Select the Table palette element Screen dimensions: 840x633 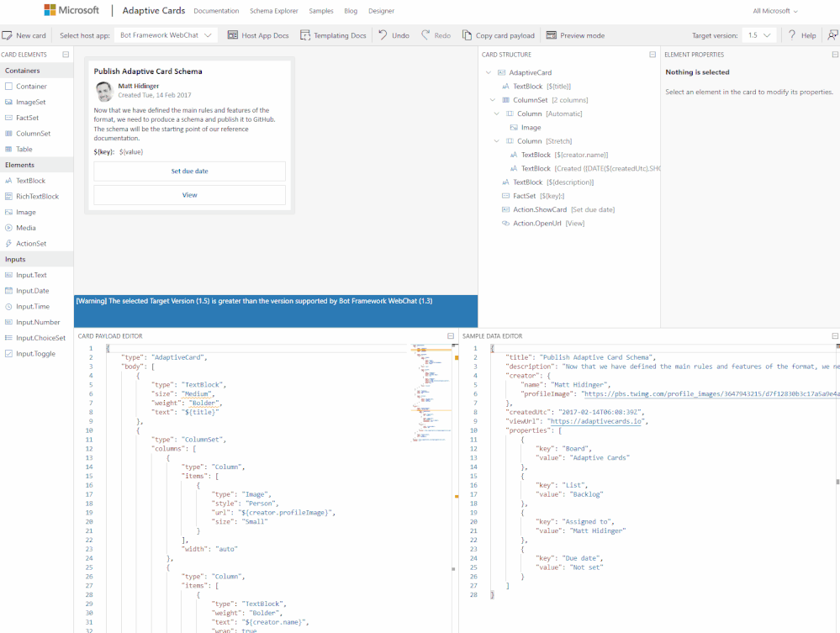pyautogui.click(x=36, y=149)
